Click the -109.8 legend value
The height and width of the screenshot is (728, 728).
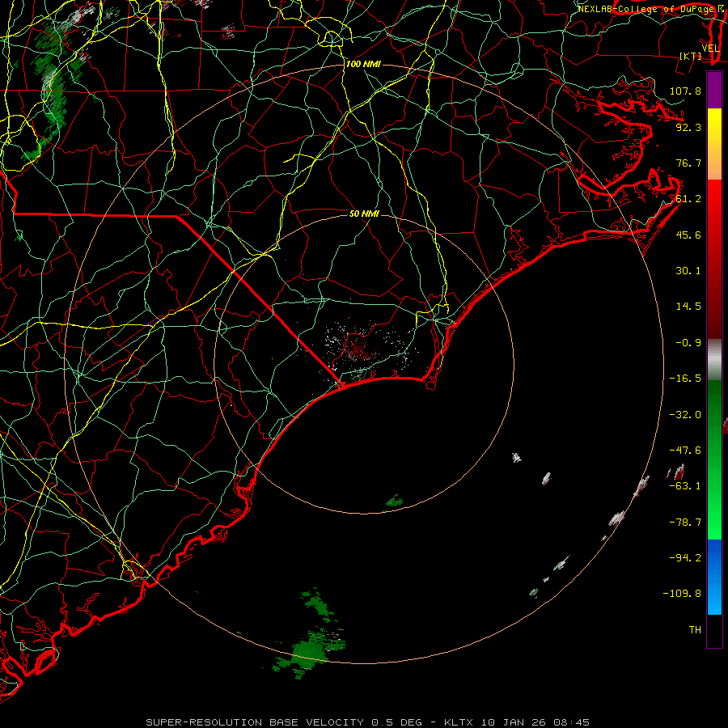point(682,594)
